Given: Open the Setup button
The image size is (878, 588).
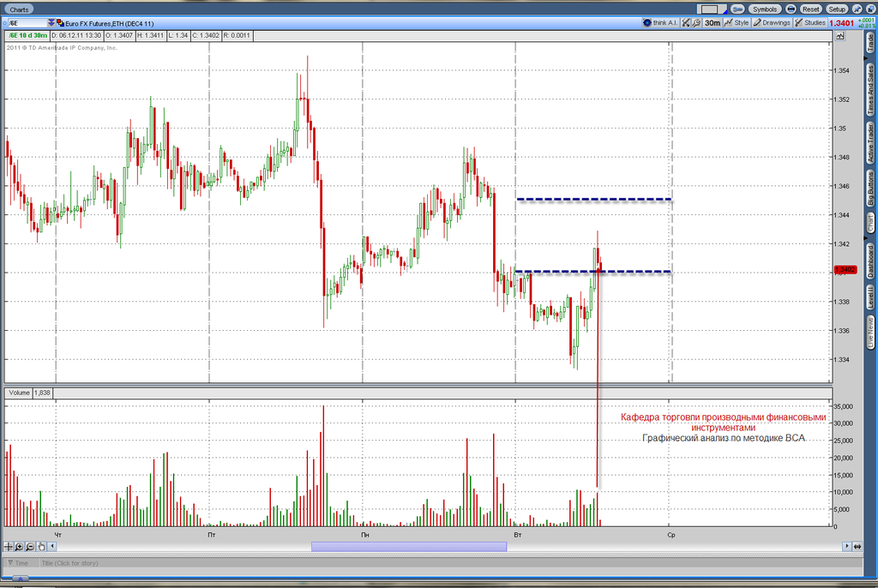Looking at the screenshot, I should coord(837,9).
